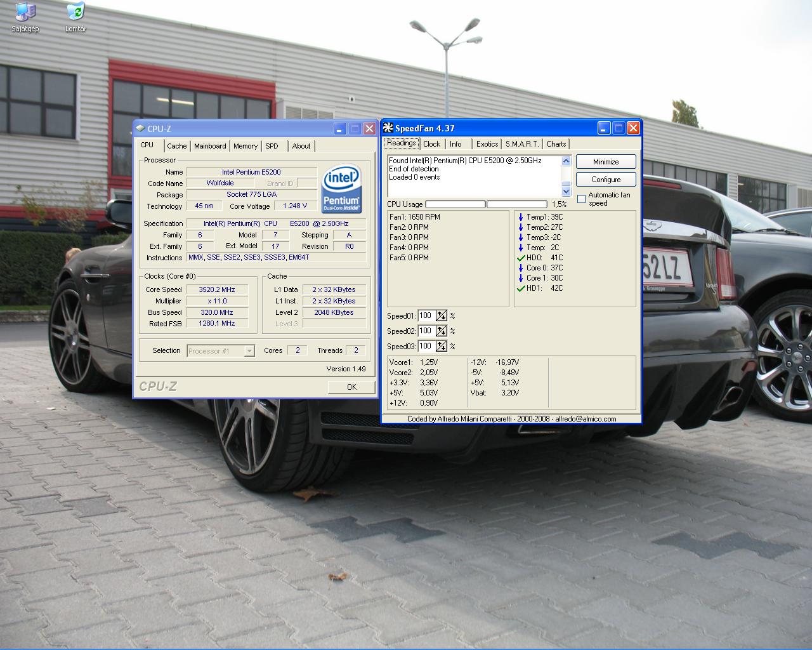
Task: Minimize the CPU-Z window from title bar
Action: tap(339, 129)
